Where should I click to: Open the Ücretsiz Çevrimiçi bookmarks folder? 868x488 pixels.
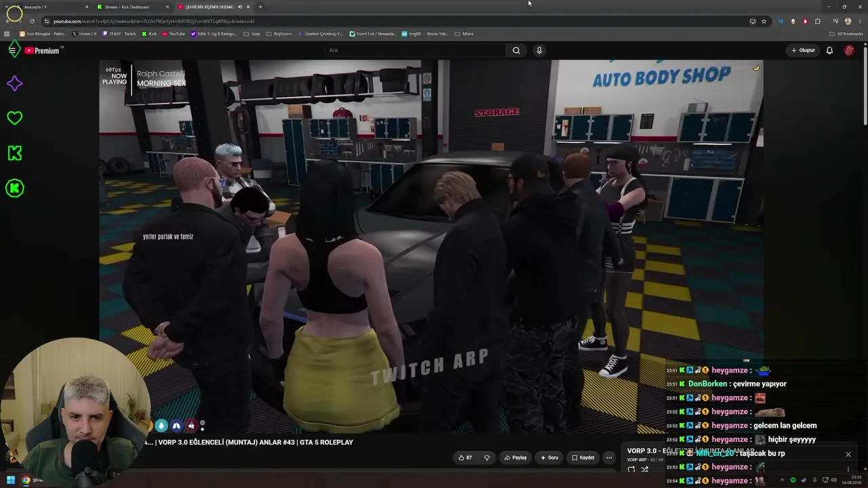point(320,34)
